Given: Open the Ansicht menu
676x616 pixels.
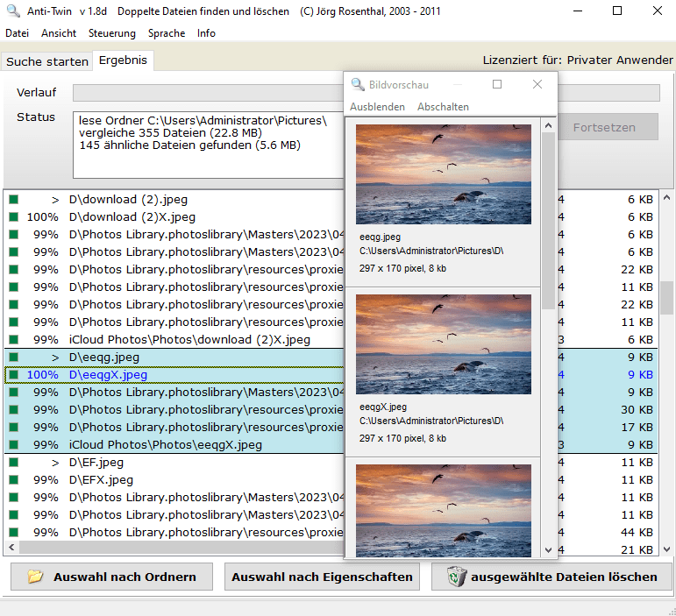Looking at the screenshot, I should (x=59, y=33).
